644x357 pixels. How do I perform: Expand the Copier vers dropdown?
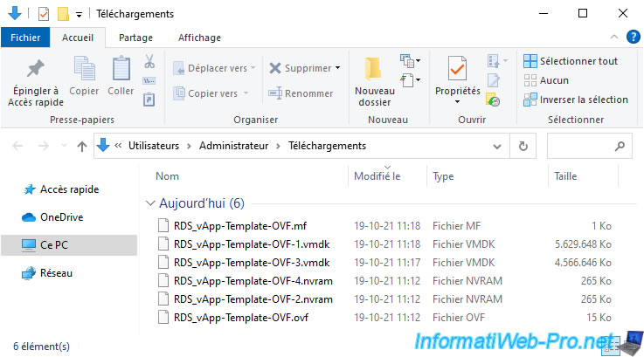(246, 93)
